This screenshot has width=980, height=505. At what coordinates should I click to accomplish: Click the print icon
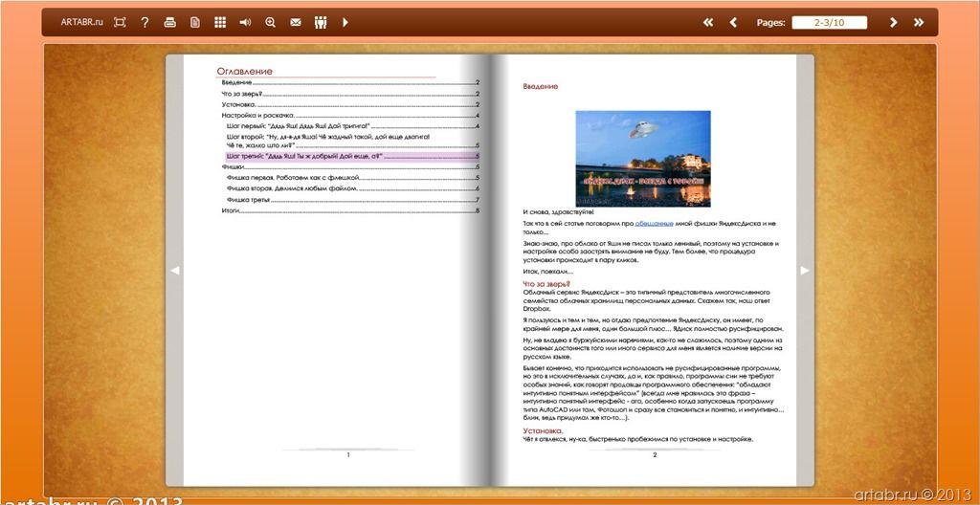pyautogui.click(x=170, y=22)
